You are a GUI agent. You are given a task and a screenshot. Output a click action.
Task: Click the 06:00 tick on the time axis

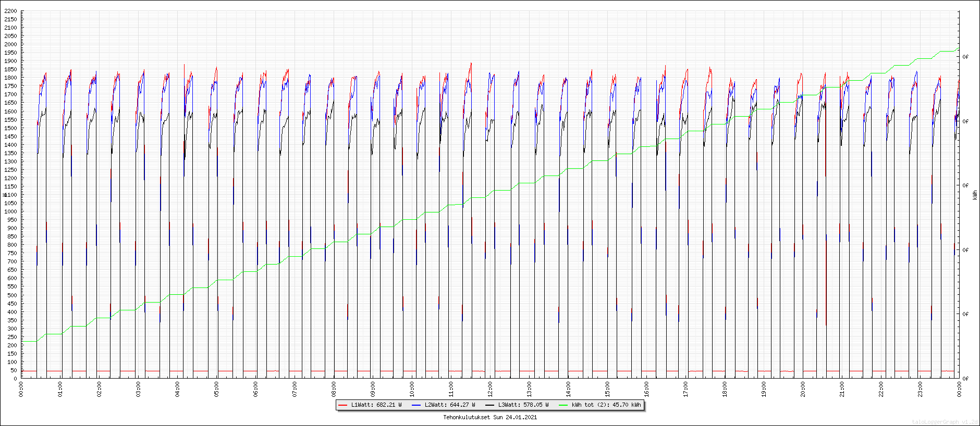pos(255,389)
